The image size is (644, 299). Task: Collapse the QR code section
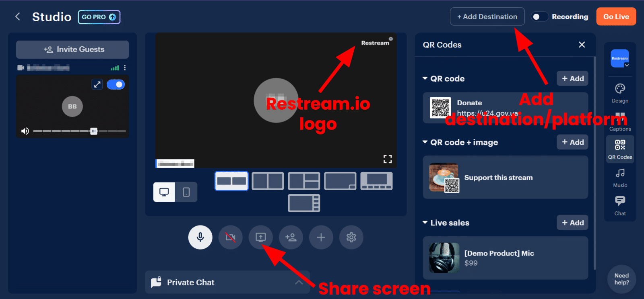[425, 78]
